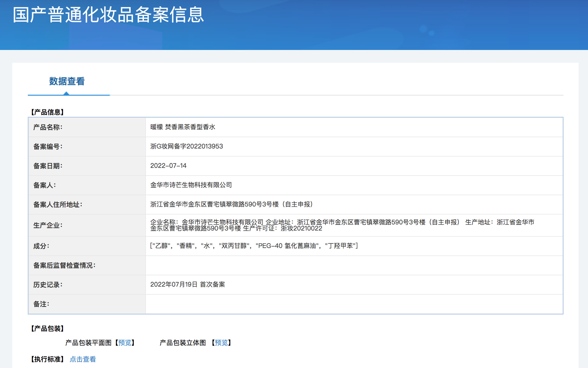Open the 预览 link for 产品包装平面图
This screenshot has width=588, height=368.
point(125,343)
